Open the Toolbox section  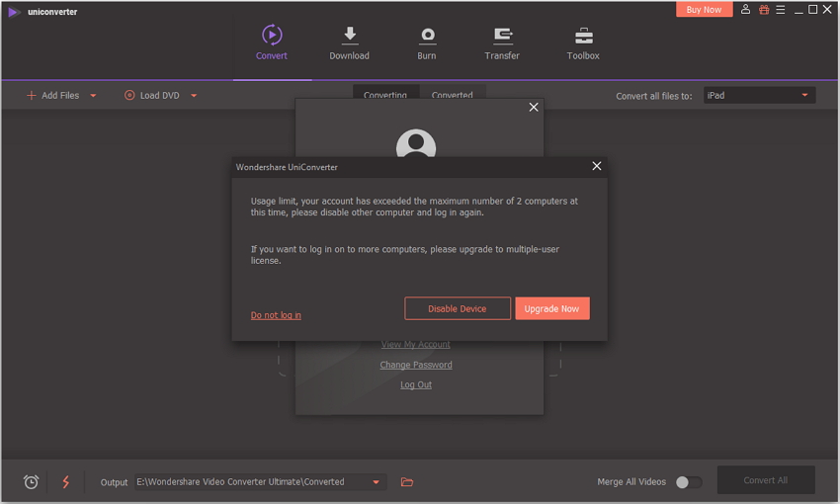pyautogui.click(x=583, y=42)
